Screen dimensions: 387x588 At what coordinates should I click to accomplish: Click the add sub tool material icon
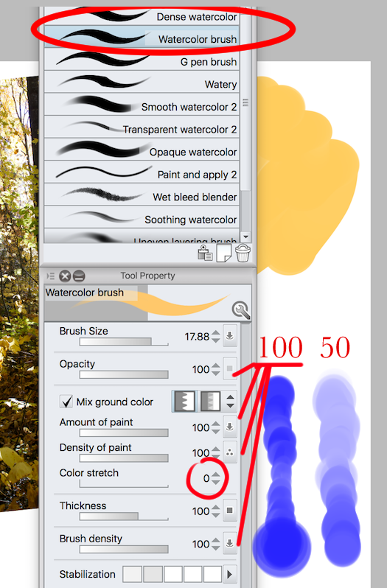pos(205,253)
